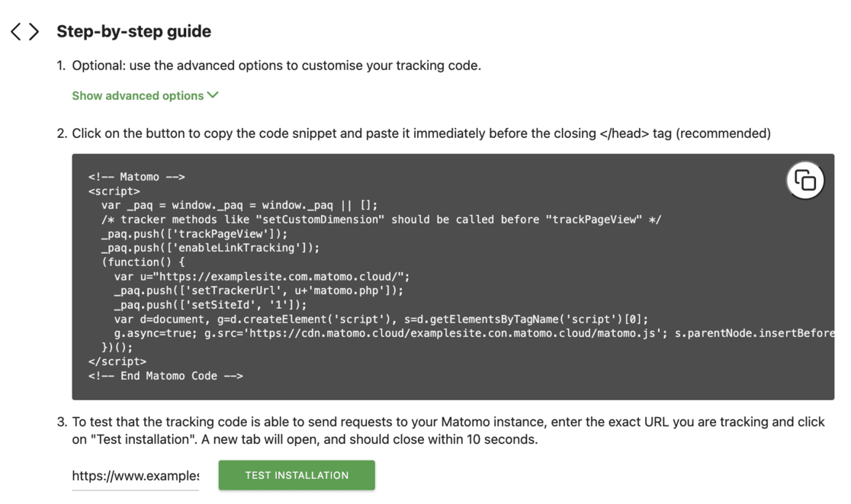The image size is (851, 504).
Task: Click the duplicate-pages copy icon on the code block
Action: pos(804,181)
